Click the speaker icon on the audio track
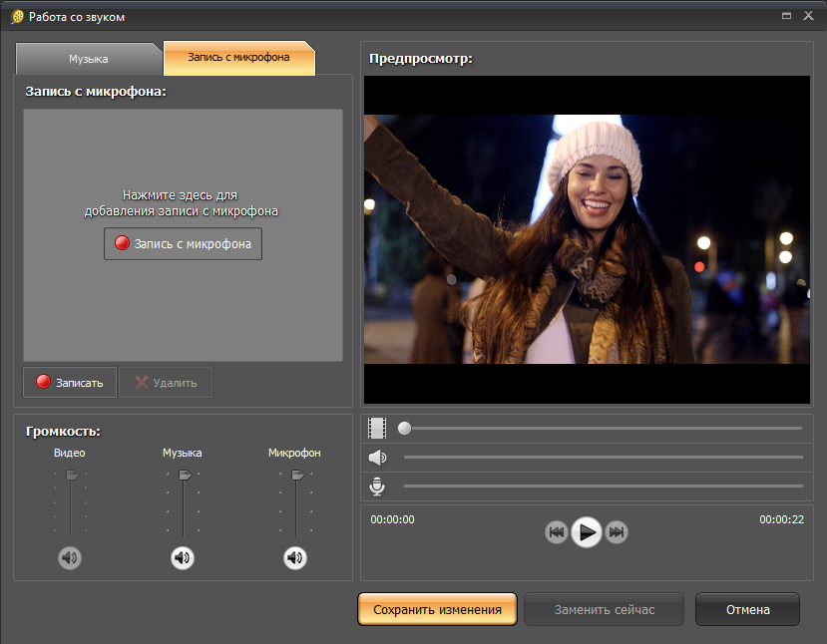Image resolution: width=827 pixels, height=644 pixels. click(x=377, y=457)
